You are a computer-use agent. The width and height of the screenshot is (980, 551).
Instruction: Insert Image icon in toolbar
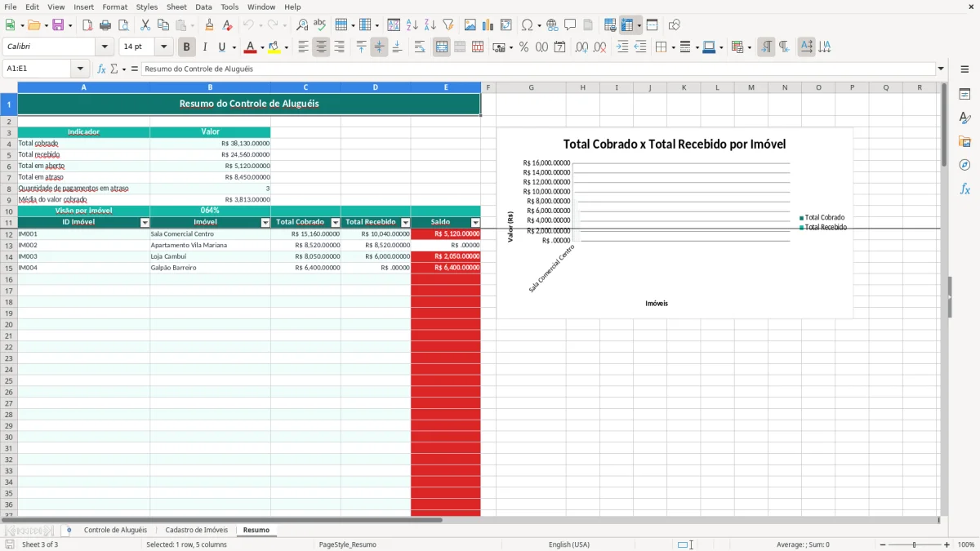470,25
